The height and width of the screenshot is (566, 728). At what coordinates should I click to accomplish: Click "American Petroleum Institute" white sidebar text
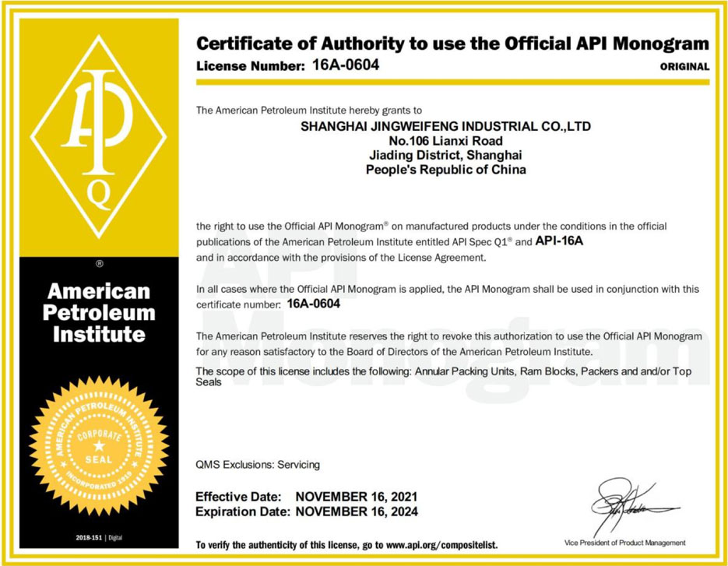[x=99, y=313]
